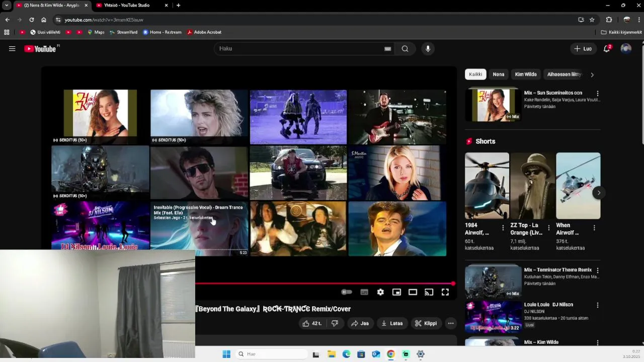This screenshot has height=362, width=644.
Task: Open Outlook from the taskbar
Action: [x=376, y=354]
